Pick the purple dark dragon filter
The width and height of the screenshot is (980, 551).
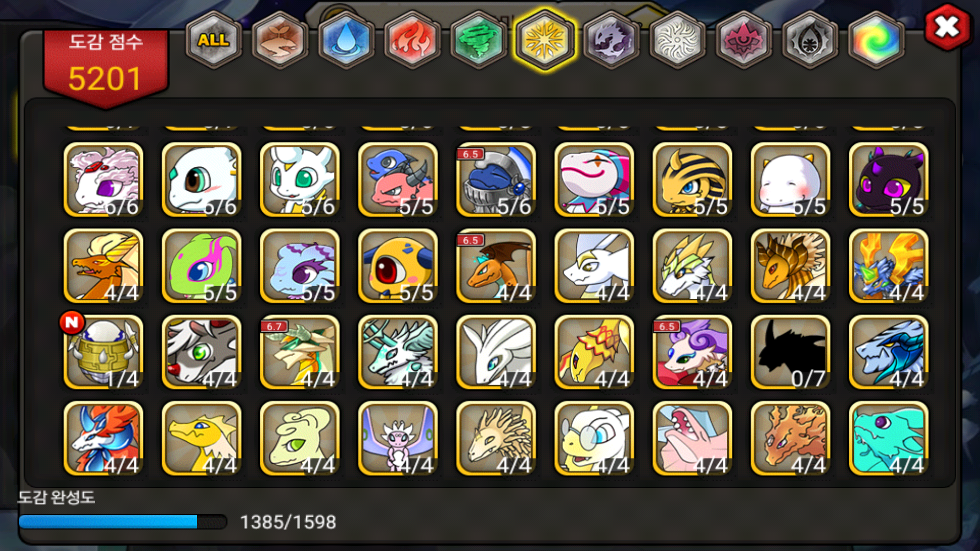611,40
